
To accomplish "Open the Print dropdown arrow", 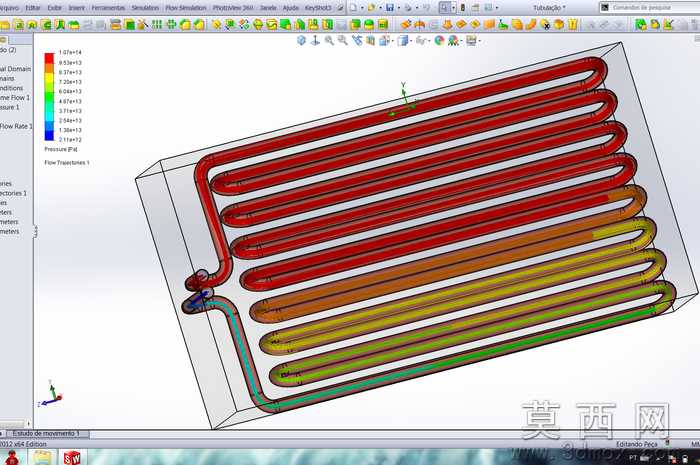I will pyautogui.click(x=417, y=8).
